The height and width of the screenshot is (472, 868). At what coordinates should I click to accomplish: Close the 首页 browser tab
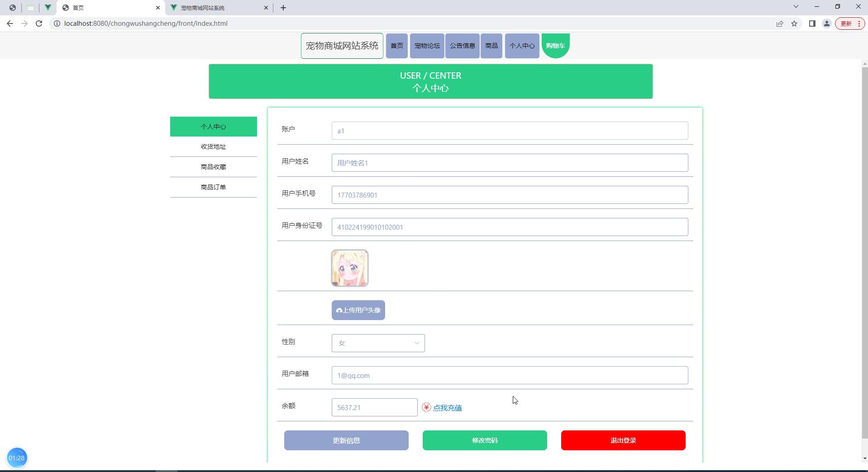tap(158, 8)
